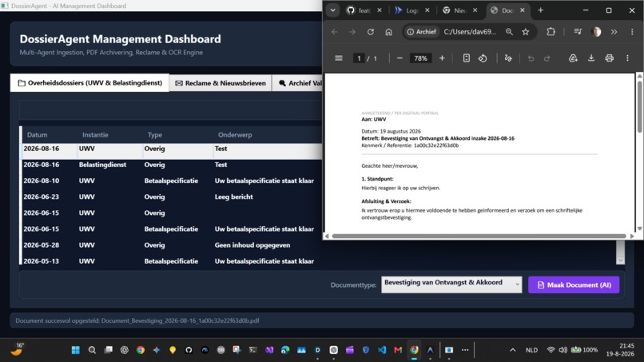The width and height of the screenshot is (644, 362).
Task: Click the zoom magnifier in address bar
Action: point(509,32)
